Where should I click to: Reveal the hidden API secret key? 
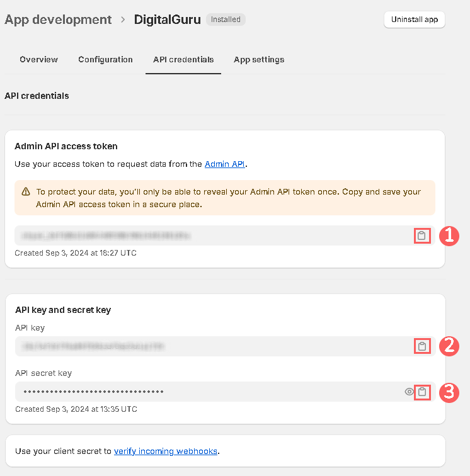(x=409, y=392)
